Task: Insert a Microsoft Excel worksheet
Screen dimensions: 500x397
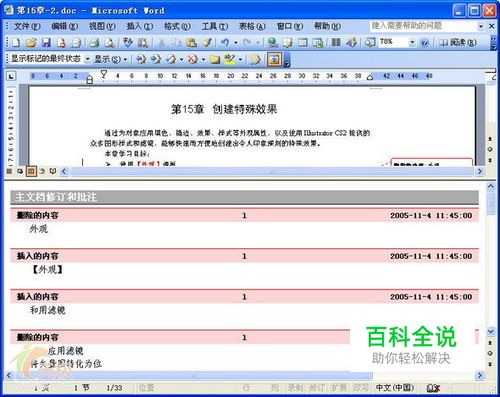Action: 318,42
